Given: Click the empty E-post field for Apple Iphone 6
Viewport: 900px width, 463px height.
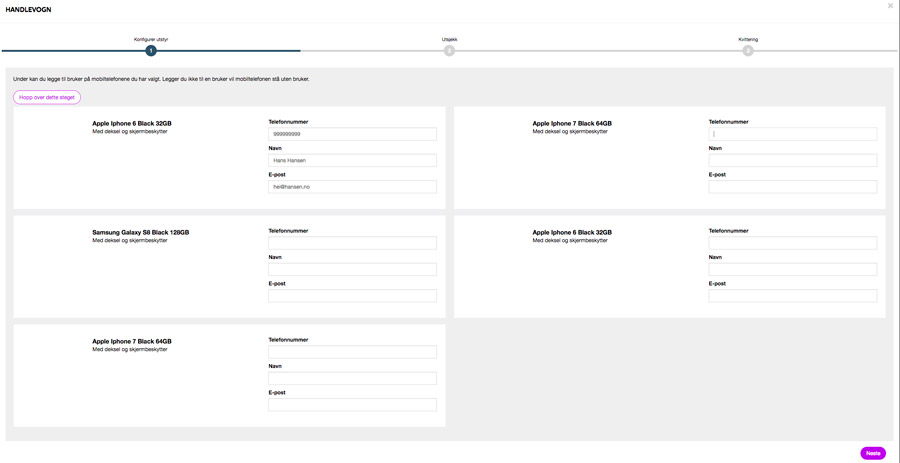Looking at the screenshot, I should click(x=793, y=296).
